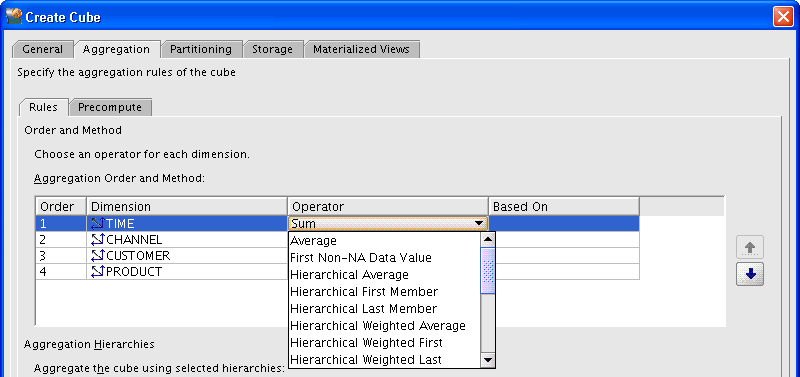The image size is (800, 377).
Task: Open the Storage tab
Action: tap(272, 49)
